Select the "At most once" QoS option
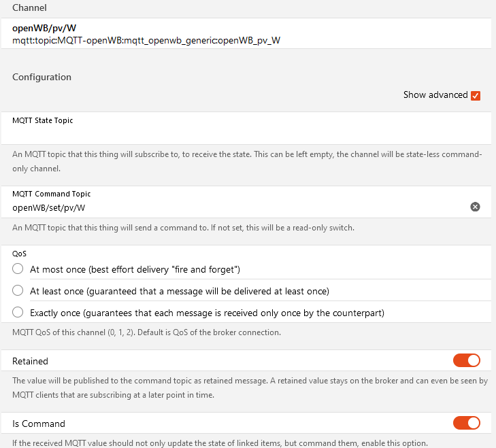The width and height of the screenshot is (496, 448). (x=18, y=269)
